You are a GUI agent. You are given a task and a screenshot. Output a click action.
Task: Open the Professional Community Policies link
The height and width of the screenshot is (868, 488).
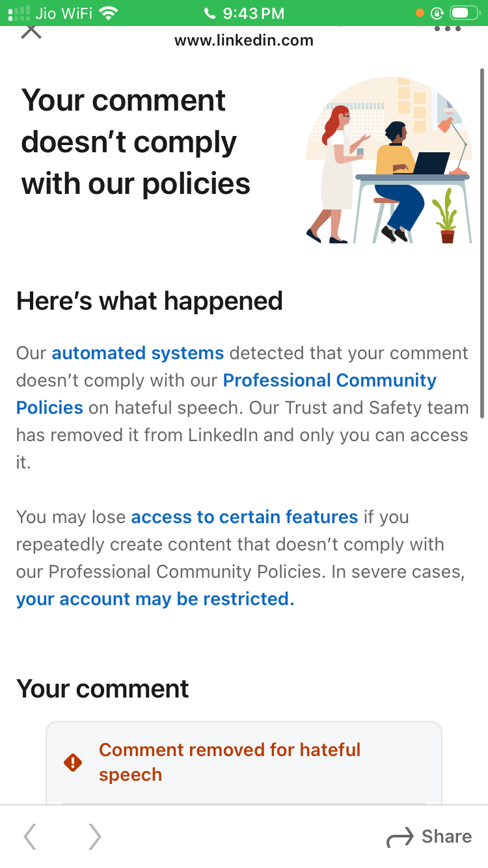click(329, 381)
